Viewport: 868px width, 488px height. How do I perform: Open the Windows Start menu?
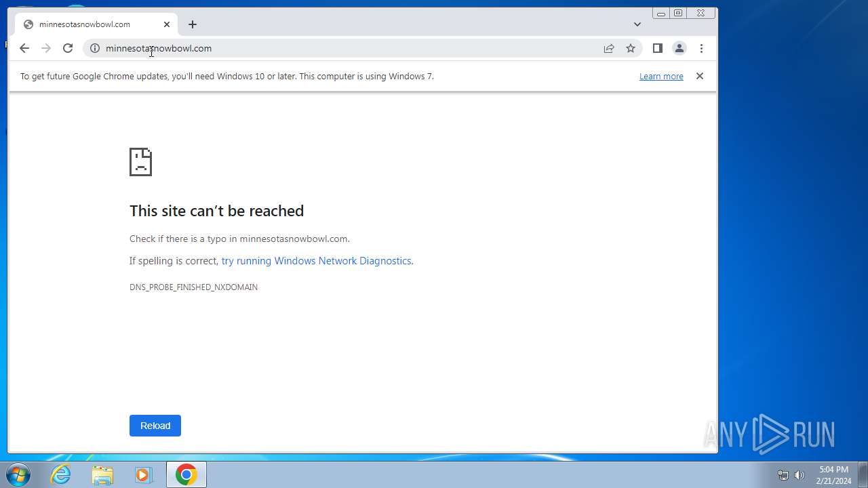(x=18, y=475)
